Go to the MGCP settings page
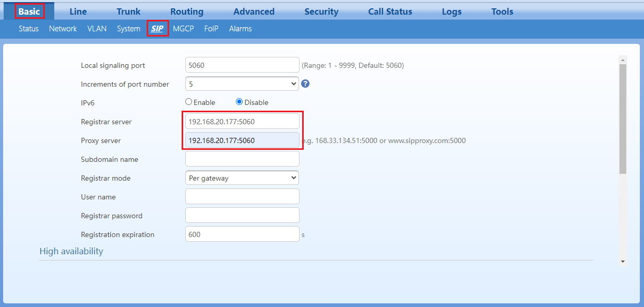 (x=183, y=29)
